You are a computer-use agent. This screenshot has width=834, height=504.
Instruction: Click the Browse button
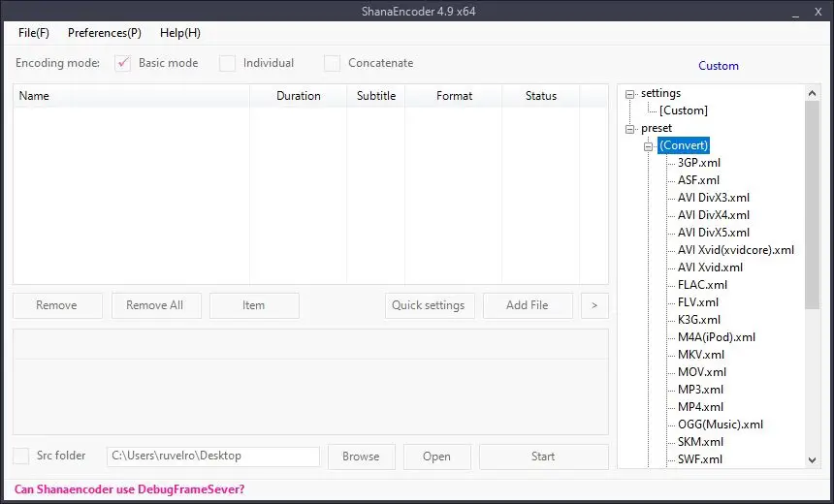362,457
